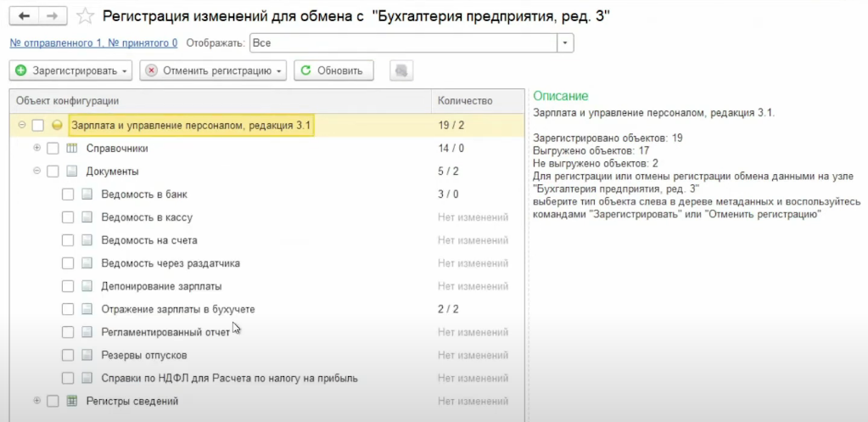Viewport: 868px width, 422px height.
Task: Expand the Справочники tree node
Action: 37,148
